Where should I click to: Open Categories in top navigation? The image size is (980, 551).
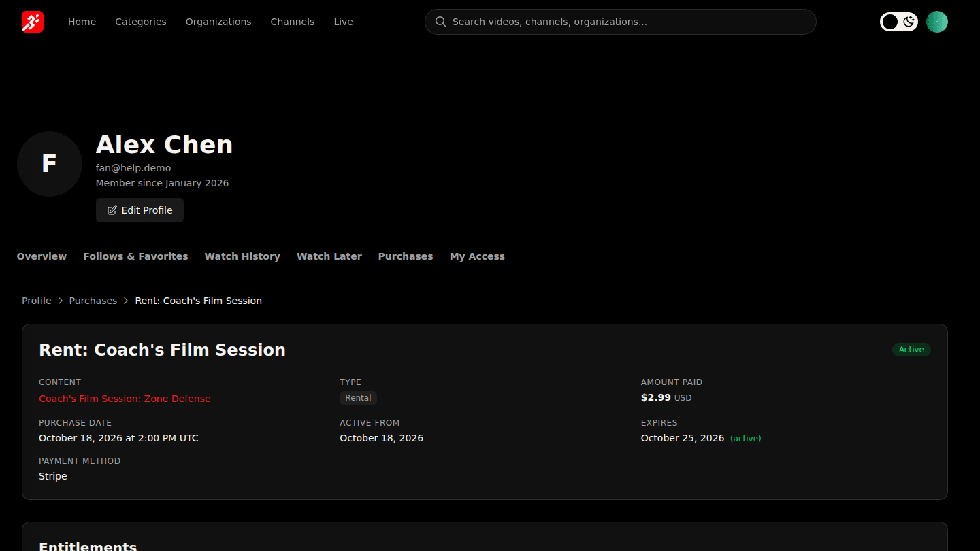141,22
